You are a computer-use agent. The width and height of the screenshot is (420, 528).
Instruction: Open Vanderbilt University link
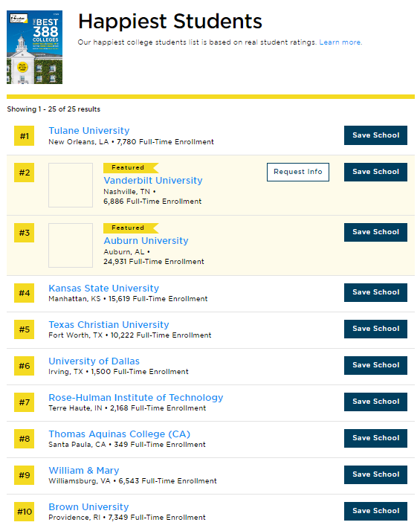coord(153,181)
